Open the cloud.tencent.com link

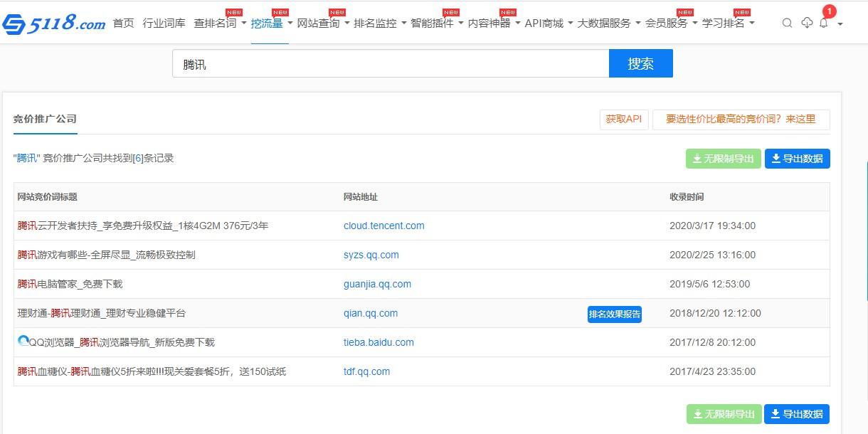(x=384, y=226)
